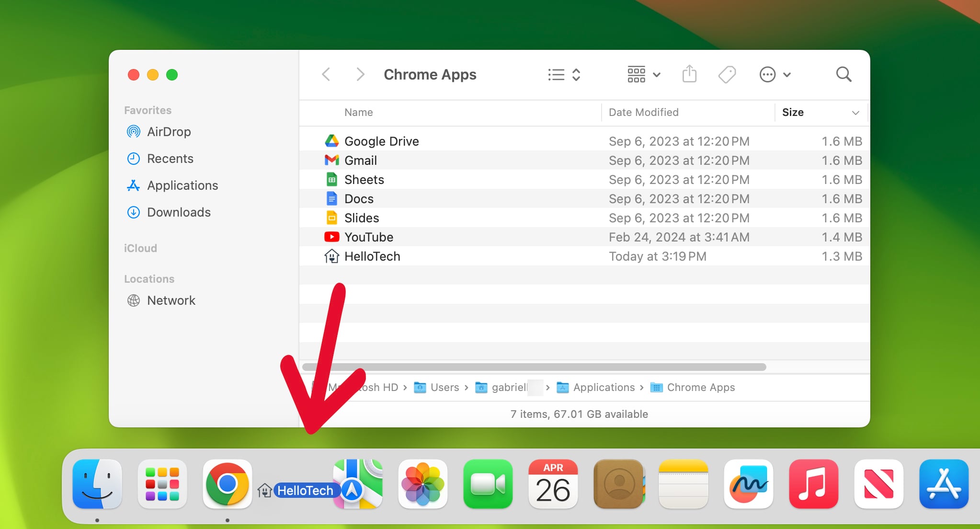This screenshot has width=980, height=529.
Task: Click the Slides file name
Action: pos(361,218)
